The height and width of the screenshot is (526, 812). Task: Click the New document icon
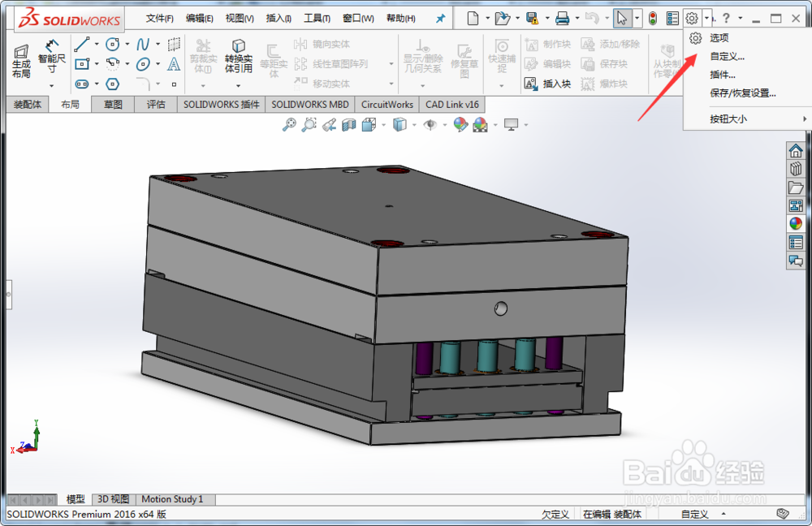tap(473, 19)
